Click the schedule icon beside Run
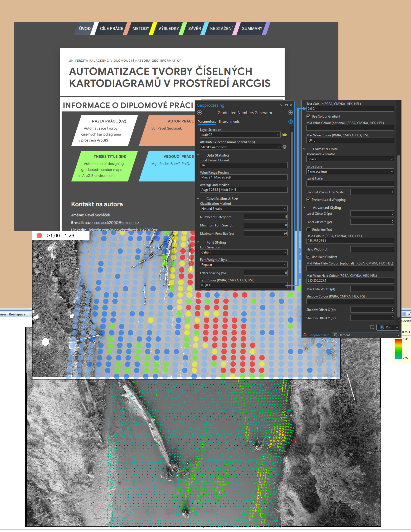The height and width of the screenshot is (532, 411). [372, 327]
